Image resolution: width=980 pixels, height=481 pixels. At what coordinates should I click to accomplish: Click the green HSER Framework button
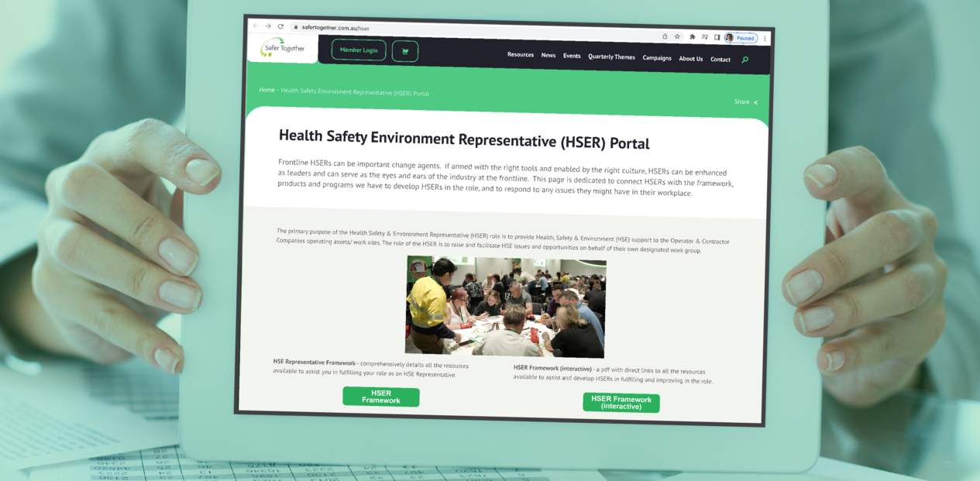(x=381, y=397)
